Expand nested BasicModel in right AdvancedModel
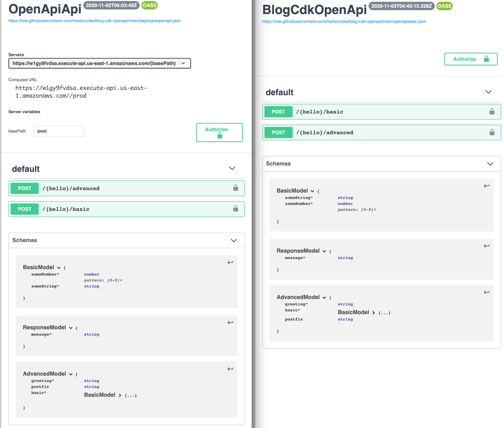 [x=374, y=313]
